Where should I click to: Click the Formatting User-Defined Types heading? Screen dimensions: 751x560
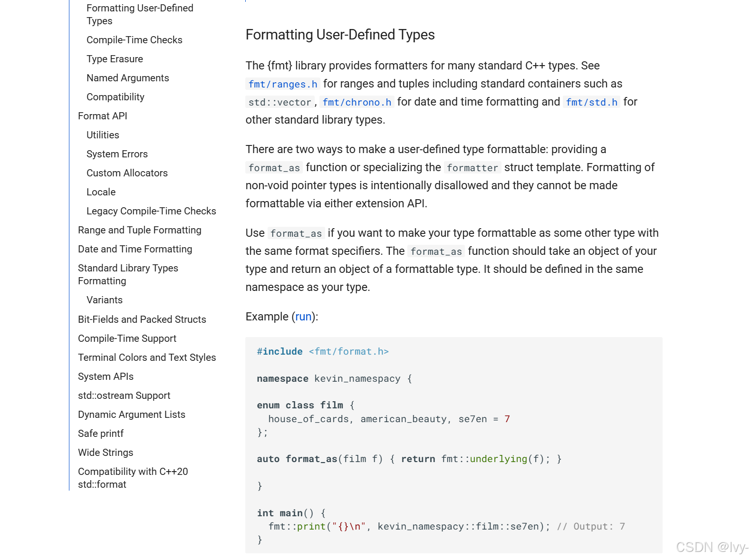[340, 35]
